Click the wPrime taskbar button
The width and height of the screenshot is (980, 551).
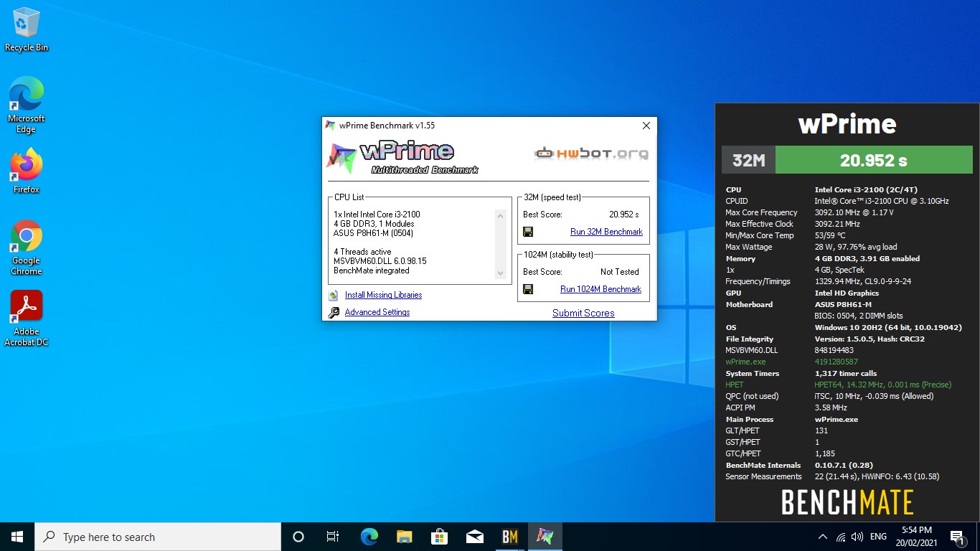[x=545, y=537]
